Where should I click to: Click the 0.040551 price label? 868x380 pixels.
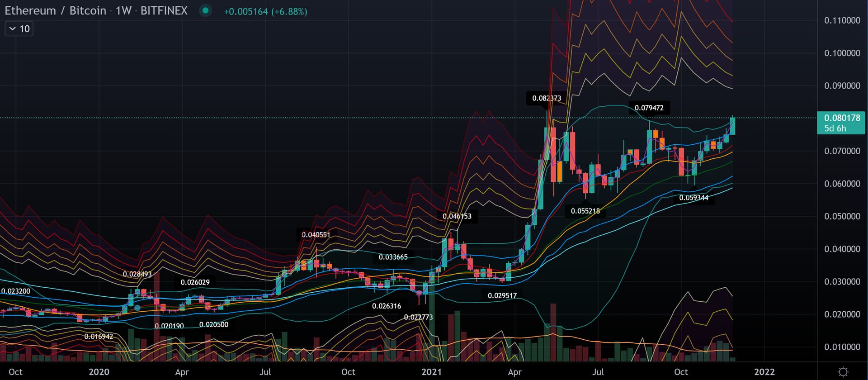pos(316,235)
